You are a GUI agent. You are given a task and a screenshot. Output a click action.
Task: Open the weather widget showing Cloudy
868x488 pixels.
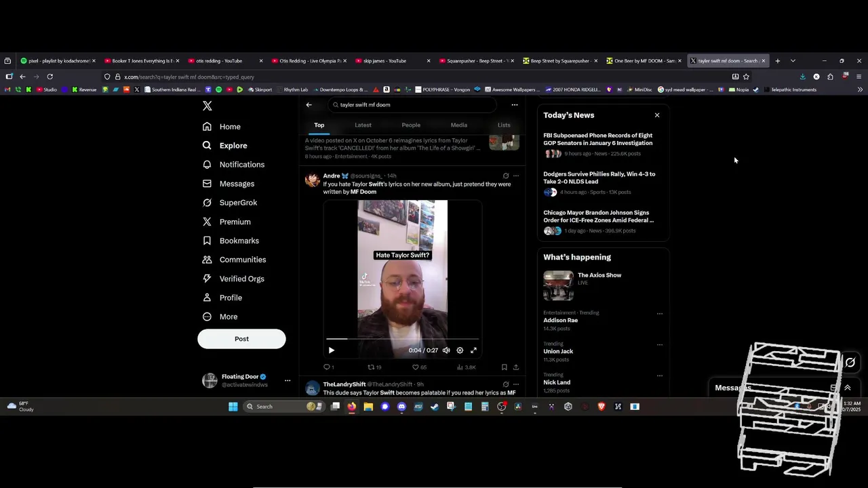21,407
